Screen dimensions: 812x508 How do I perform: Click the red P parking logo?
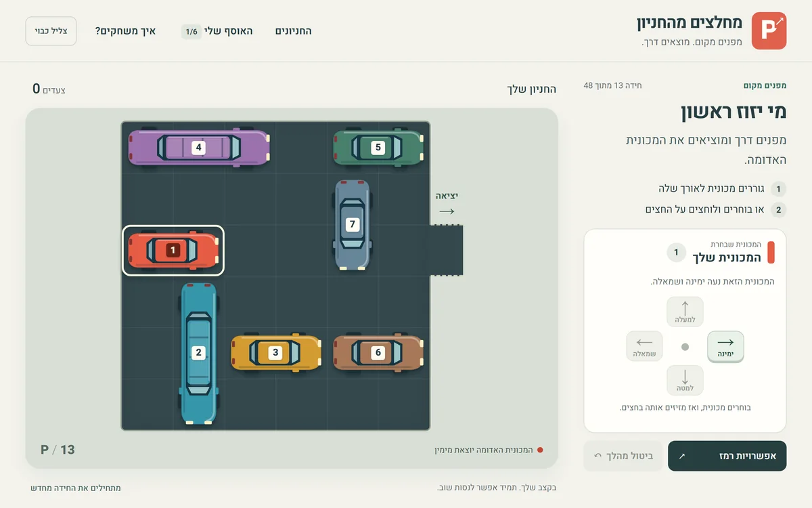(x=769, y=30)
